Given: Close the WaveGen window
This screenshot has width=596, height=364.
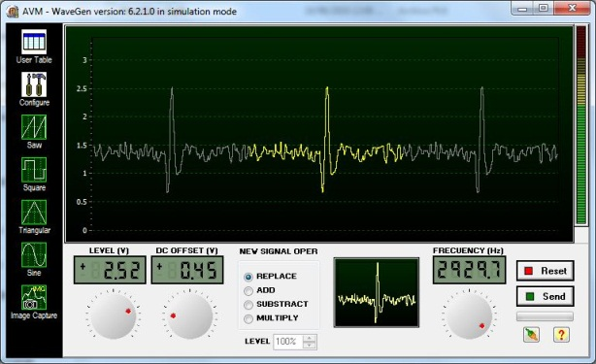Looking at the screenshot, I should click(x=572, y=8).
